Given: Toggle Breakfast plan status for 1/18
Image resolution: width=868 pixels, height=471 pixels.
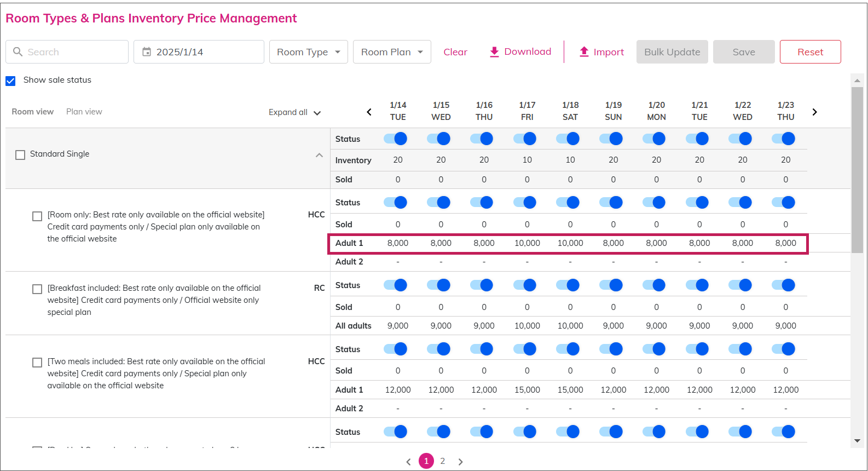Looking at the screenshot, I should pos(568,285).
